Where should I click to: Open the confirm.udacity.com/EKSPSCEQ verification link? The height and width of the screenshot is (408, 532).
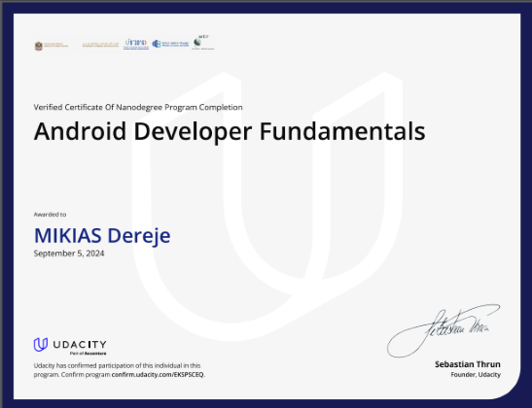pos(159,374)
